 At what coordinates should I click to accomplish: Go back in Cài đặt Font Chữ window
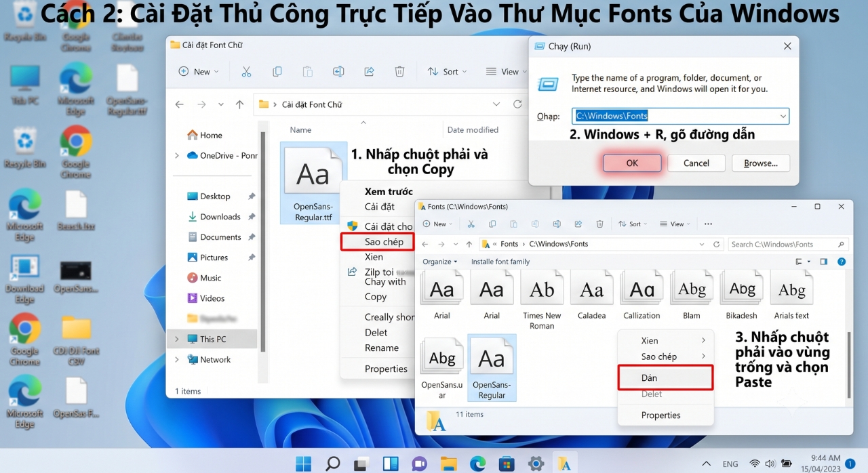179,104
